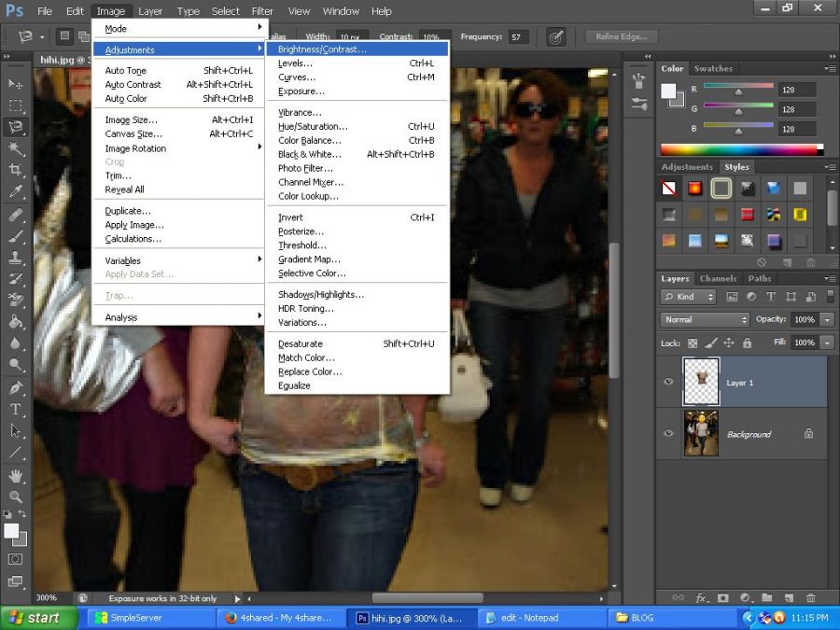Create a new group folder in Layers
This screenshot has height=630, width=840.
tap(766, 597)
